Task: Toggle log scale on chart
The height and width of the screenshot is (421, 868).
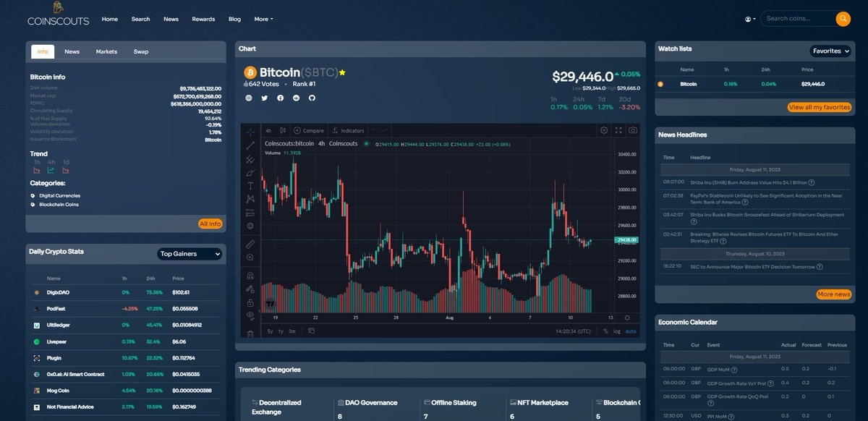Action: click(x=617, y=331)
